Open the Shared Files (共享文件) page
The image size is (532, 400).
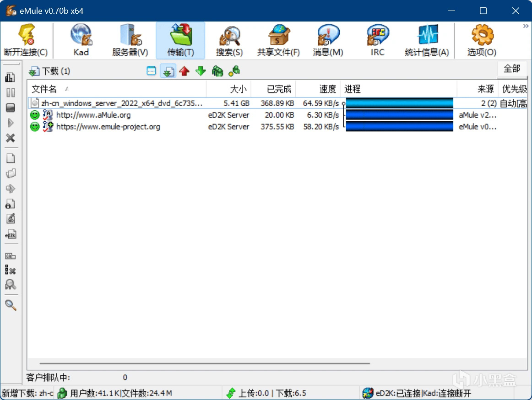[x=278, y=40]
